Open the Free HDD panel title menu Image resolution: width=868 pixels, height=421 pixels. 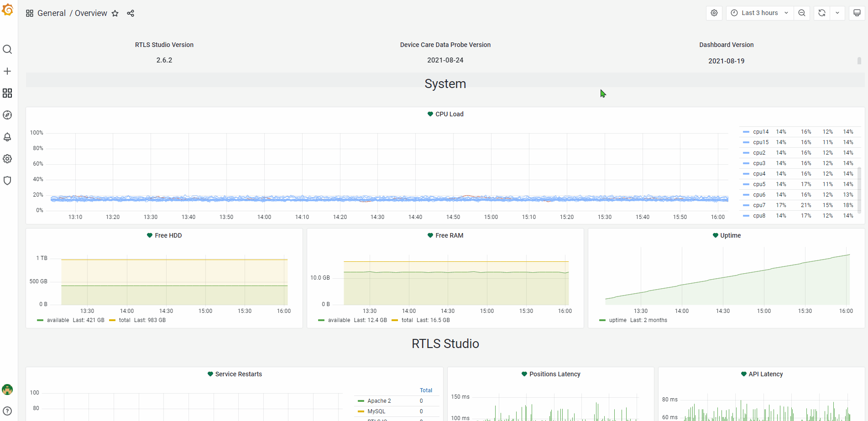(x=168, y=235)
